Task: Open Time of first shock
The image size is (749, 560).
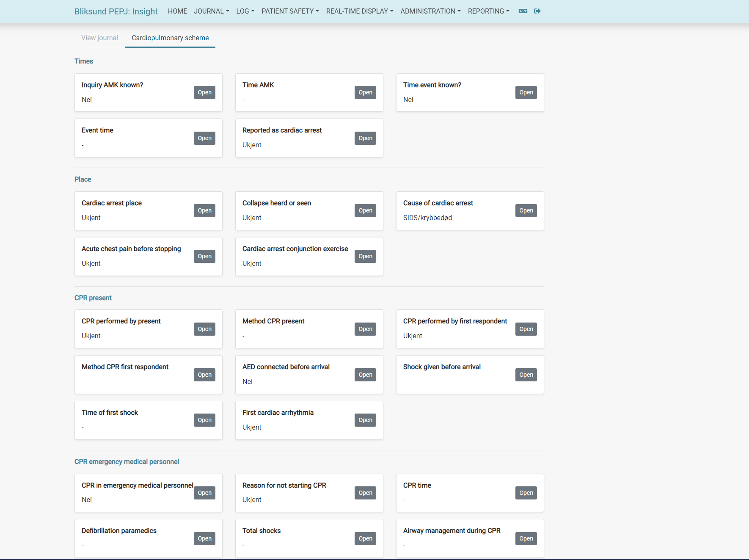Action: click(204, 420)
